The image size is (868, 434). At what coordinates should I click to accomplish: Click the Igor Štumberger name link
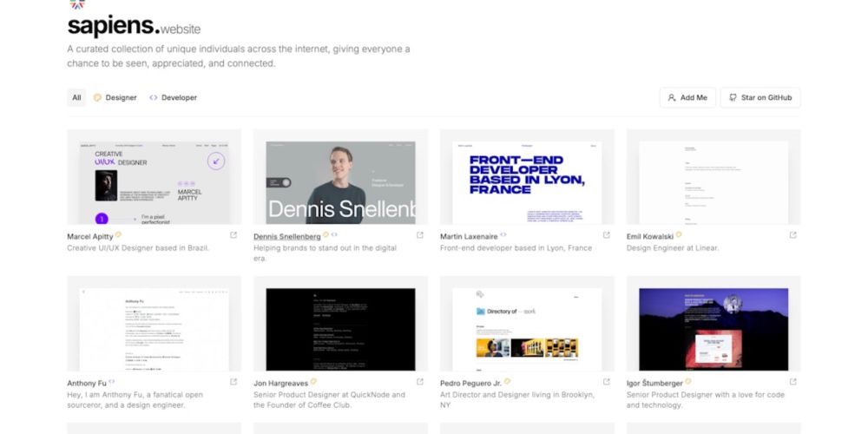654,383
